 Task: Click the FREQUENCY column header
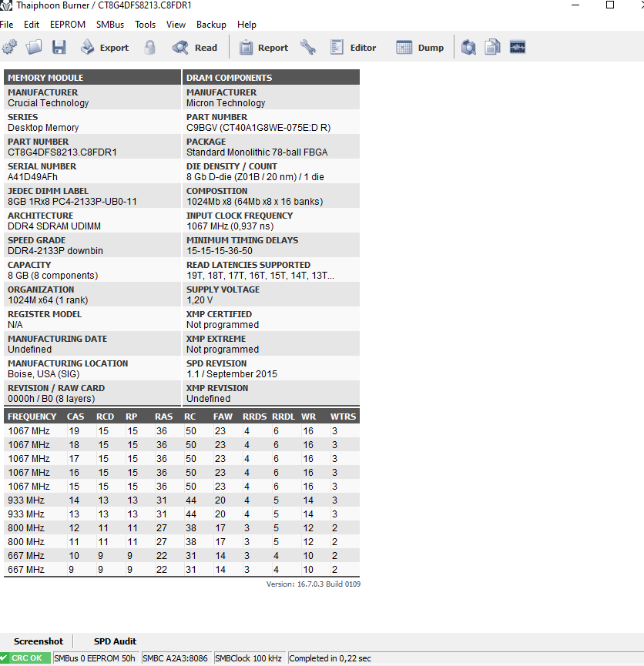click(x=32, y=417)
